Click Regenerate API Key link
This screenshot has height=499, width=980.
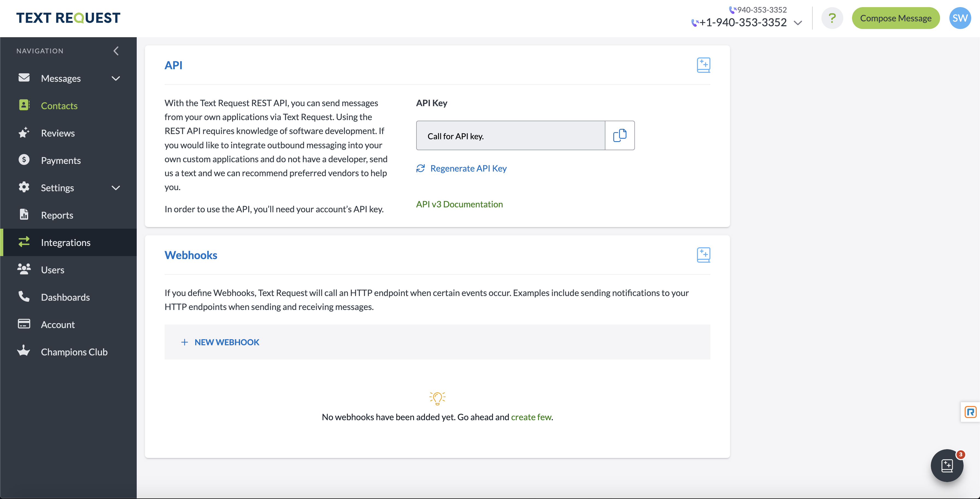tap(468, 169)
